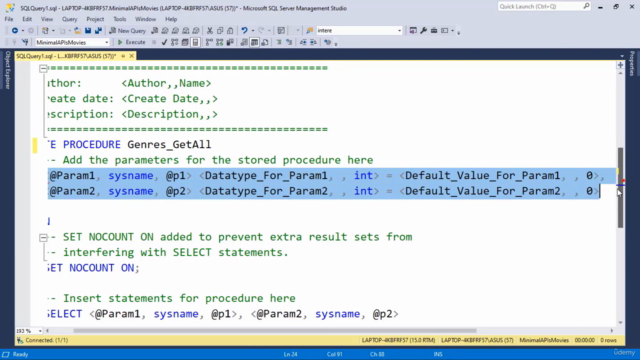Open the document tab list dropdown
Viewport: 640px width, 360px height.
(622, 56)
